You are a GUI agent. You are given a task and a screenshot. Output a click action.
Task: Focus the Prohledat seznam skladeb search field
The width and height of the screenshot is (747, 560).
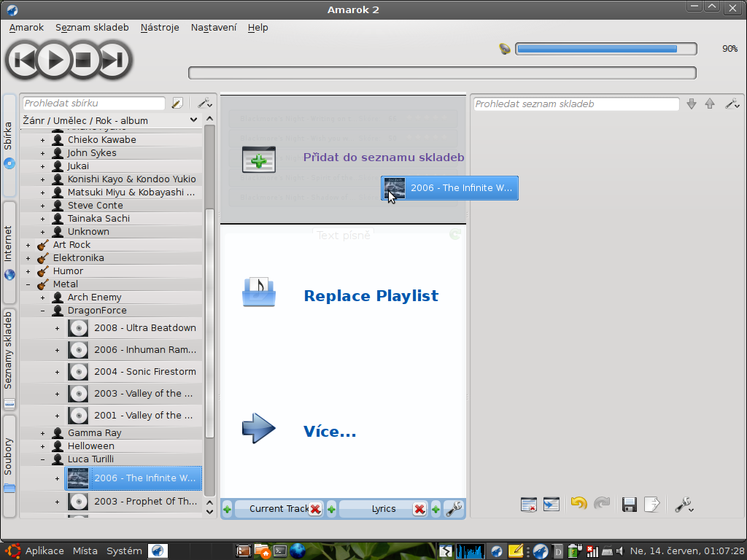click(x=576, y=104)
